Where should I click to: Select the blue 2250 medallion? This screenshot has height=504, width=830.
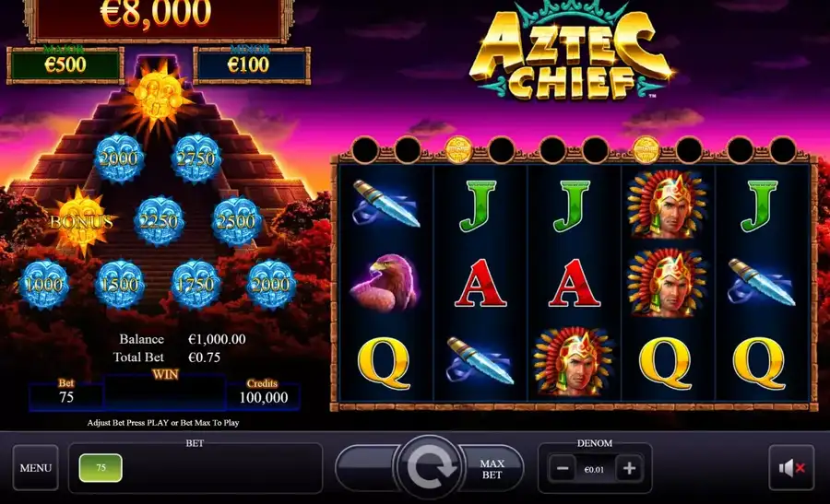[159, 221]
